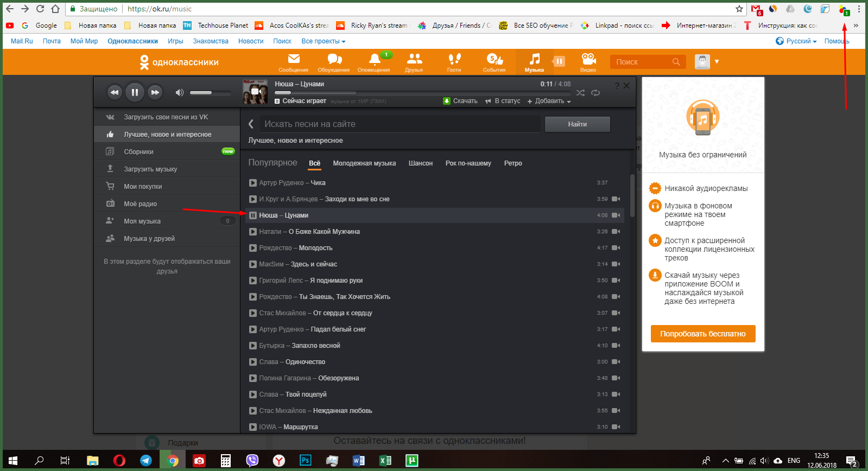The width and height of the screenshot is (868, 471).
Task: Open Мои покупки in sidebar
Action: click(x=167, y=187)
